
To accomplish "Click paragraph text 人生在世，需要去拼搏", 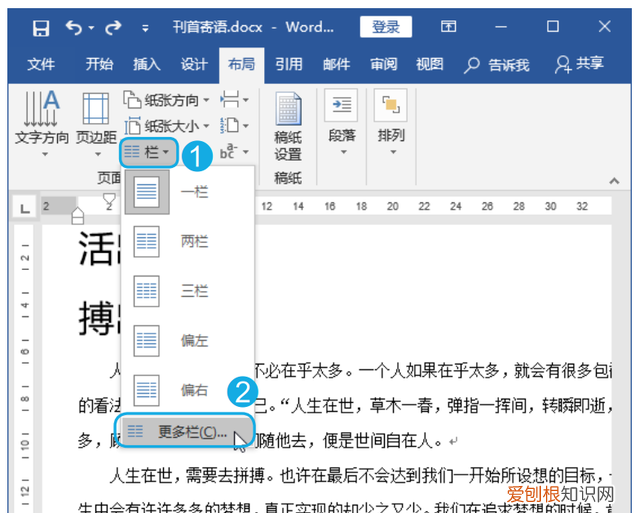I will (187, 475).
